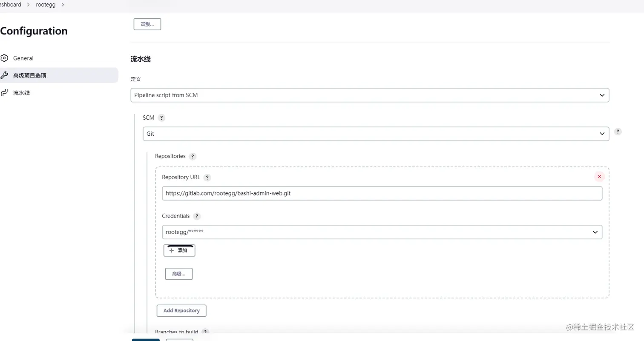Viewport: 644px width, 341px height.
Task: Open the Pipeline script from SCM dropdown
Action: point(370,95)
